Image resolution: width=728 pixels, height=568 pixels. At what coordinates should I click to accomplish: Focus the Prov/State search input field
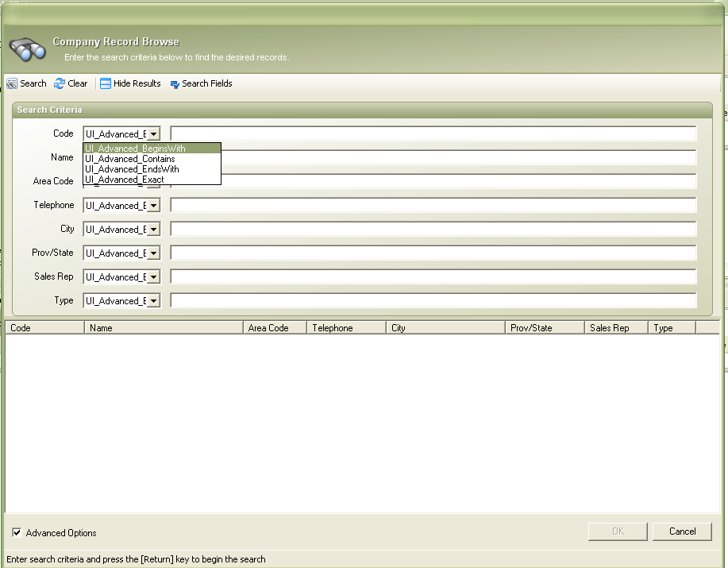[x=433, y=253]
